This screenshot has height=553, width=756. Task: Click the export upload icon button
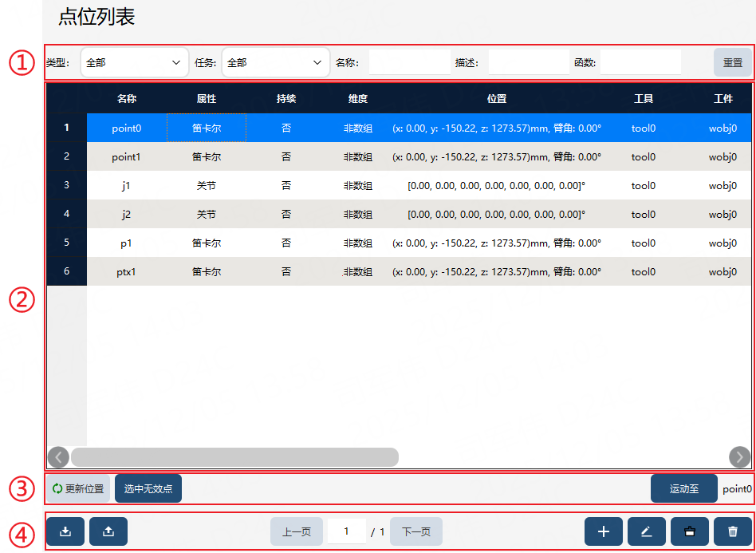coord(108,531)
